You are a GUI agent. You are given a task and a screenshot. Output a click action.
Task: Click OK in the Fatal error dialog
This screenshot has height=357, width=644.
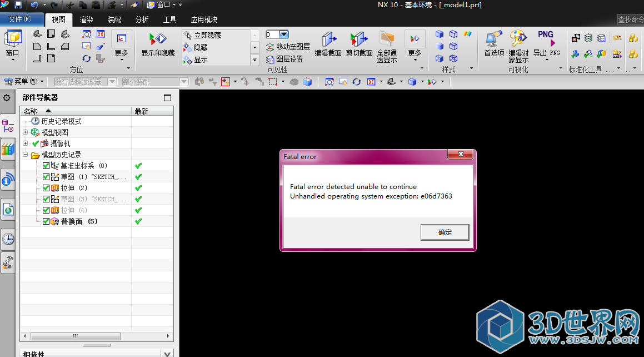[x=445, y=232]
